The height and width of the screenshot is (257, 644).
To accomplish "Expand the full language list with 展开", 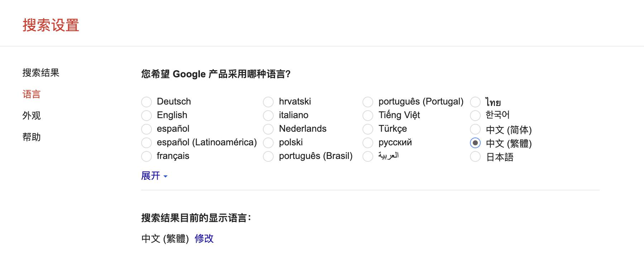I will point(151,176).
